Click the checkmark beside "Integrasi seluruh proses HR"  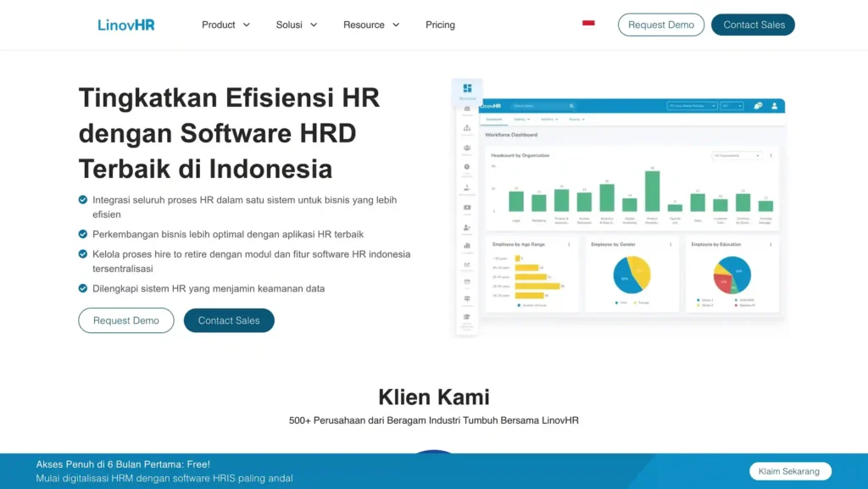tap(82, 200)
